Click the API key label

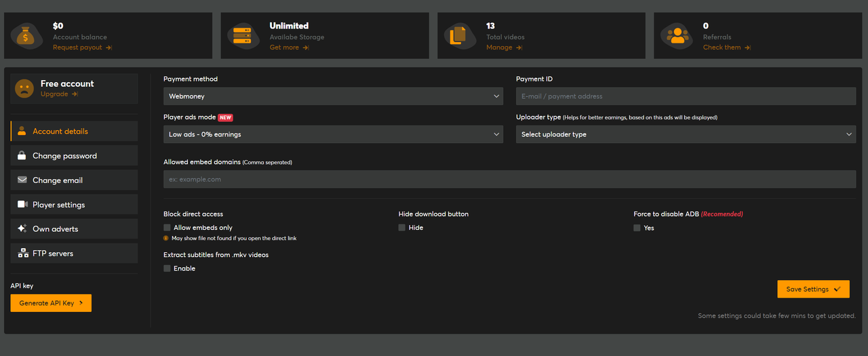pos(22,286)
